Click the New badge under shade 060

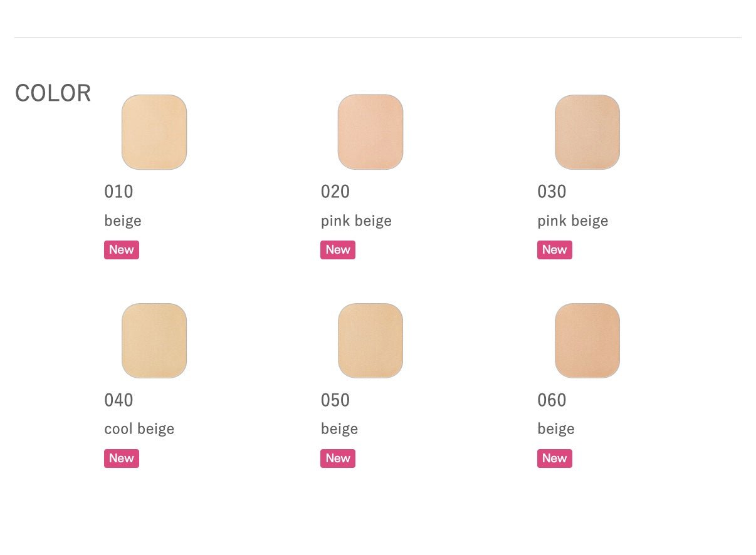555,459
